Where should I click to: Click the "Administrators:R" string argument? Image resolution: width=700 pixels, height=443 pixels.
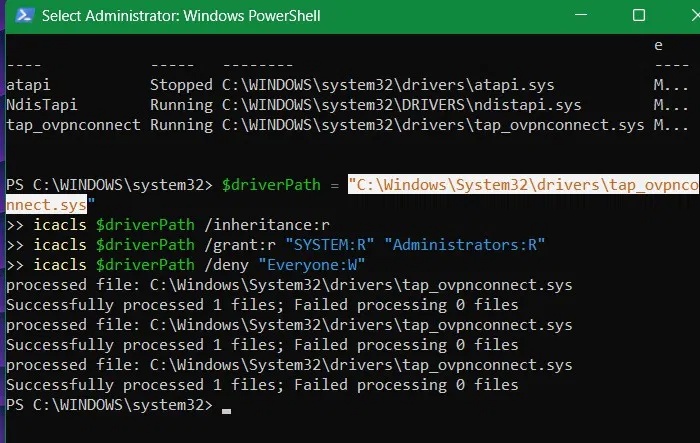(464, 244)
